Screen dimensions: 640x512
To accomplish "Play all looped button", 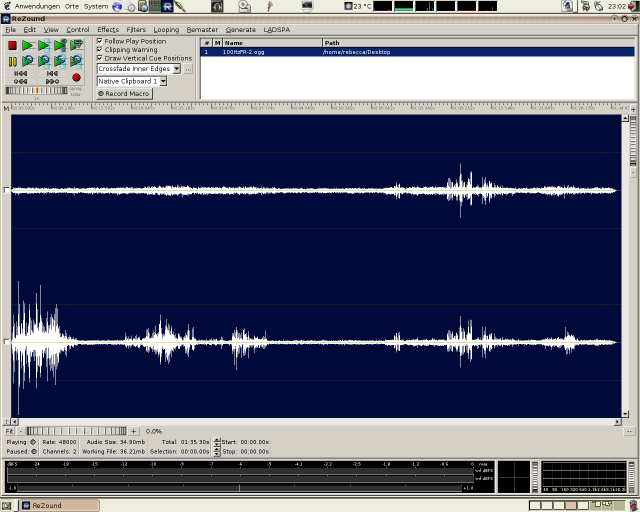I will 28,61.
